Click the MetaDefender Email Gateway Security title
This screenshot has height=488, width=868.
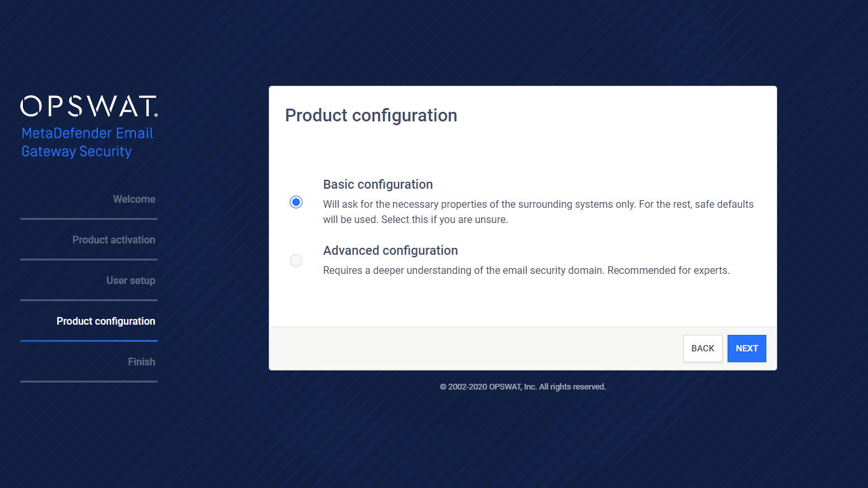pyautogui.click(x=88, y=142)
